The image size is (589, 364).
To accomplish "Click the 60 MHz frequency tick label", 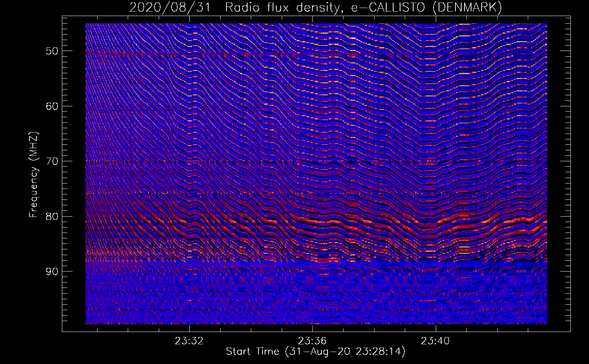I will click(x=52, y=106).
